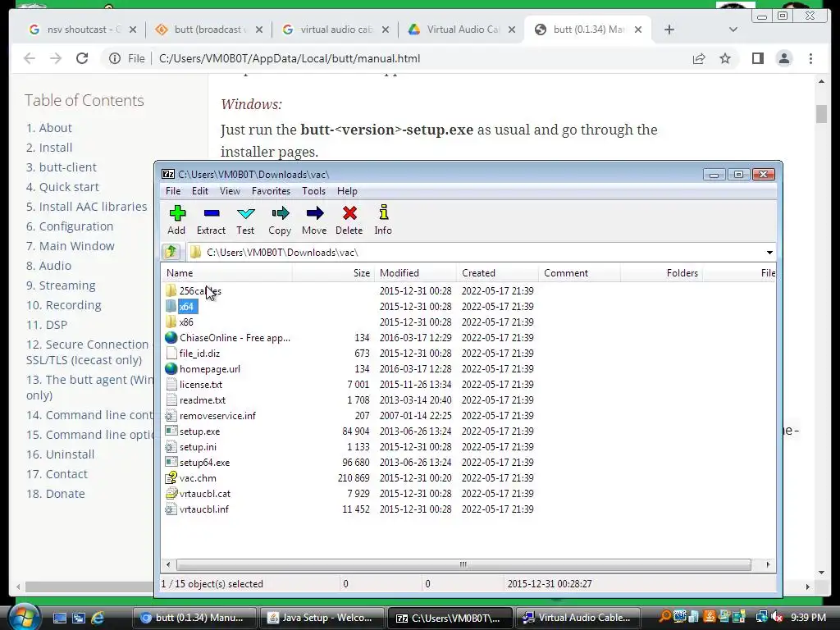Open '5. Install AAC libraries' contents link
The width and height of the screenshot is (840, 630).
[x=86, y=207]
